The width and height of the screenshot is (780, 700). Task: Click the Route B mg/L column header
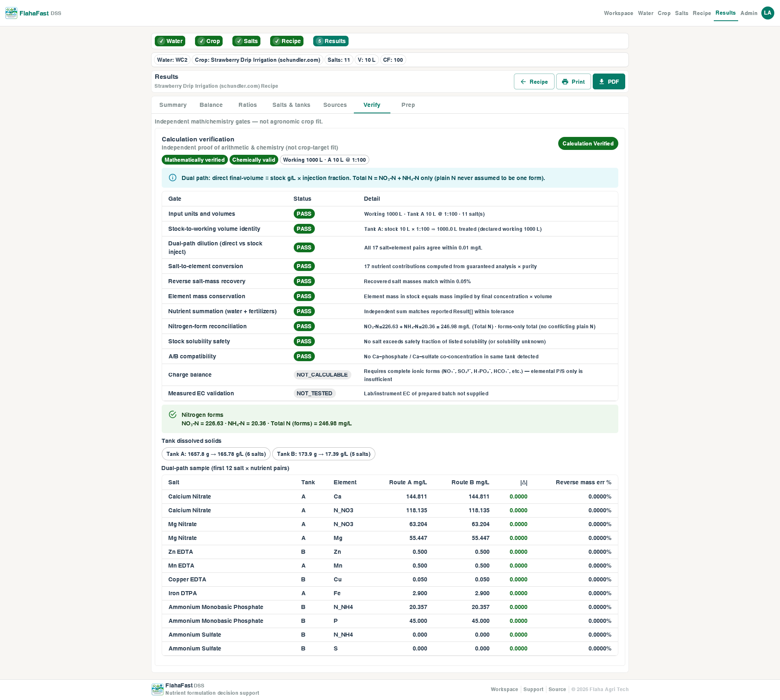470,482
